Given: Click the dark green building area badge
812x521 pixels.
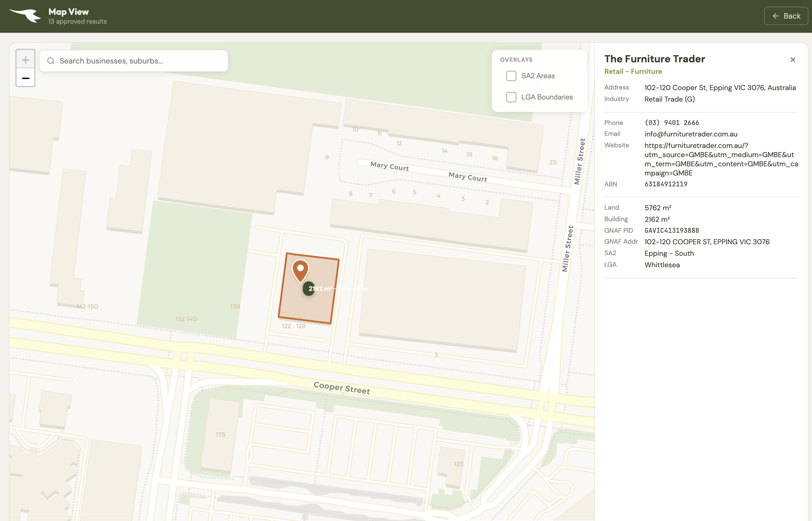Looking at the screenshot, I should point(309,289).
